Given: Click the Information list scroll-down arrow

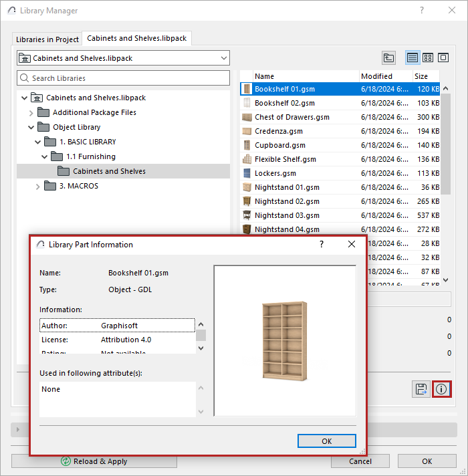Looking at the screenshot, I should [x=201, y=348].
